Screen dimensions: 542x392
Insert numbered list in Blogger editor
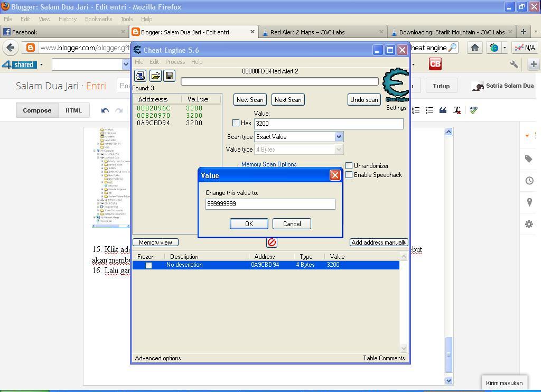point(416,110)
